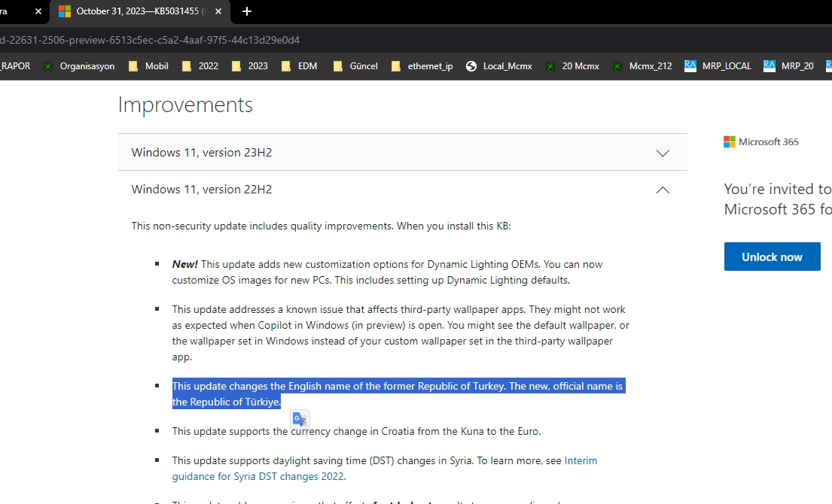
Task: Open the MRP_20 bookmark
Action: (x=788, y=66)
